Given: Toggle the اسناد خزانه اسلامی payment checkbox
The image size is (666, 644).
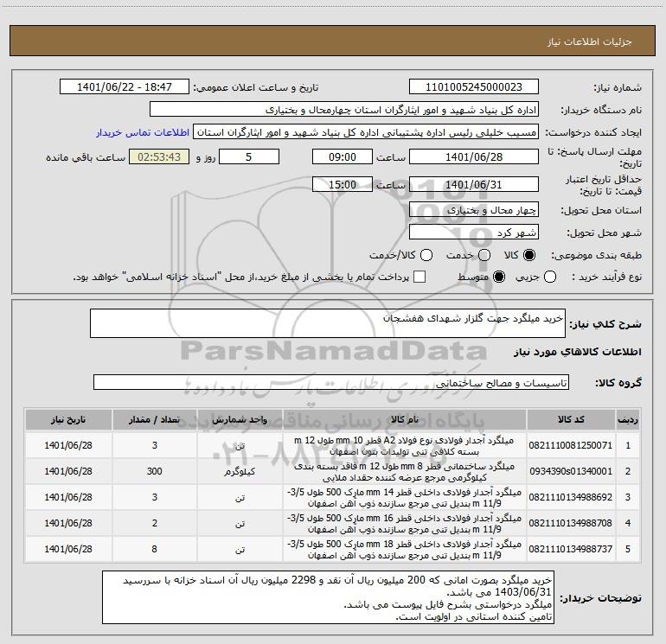Looking at the screenshot, I should (419, 277).
